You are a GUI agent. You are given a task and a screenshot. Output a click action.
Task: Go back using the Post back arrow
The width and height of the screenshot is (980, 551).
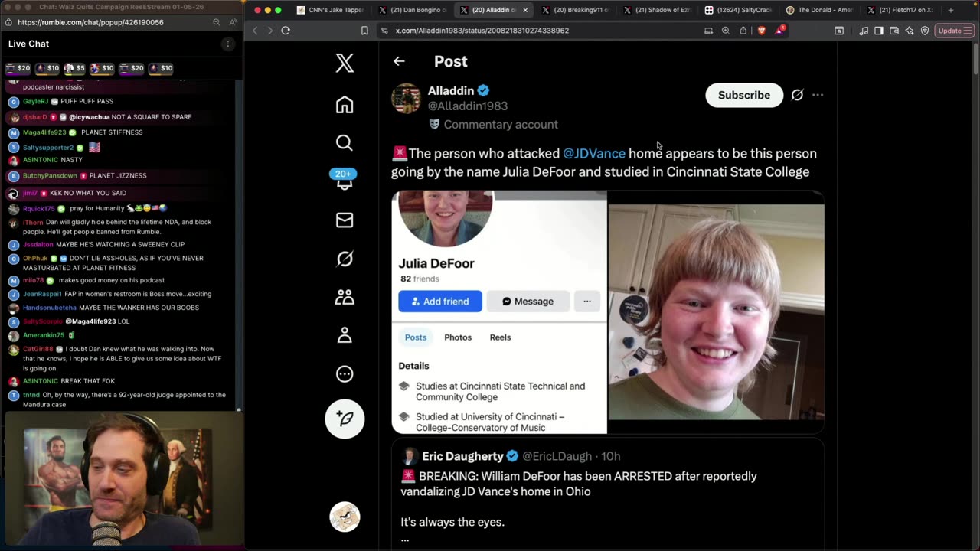coord(399,61)
